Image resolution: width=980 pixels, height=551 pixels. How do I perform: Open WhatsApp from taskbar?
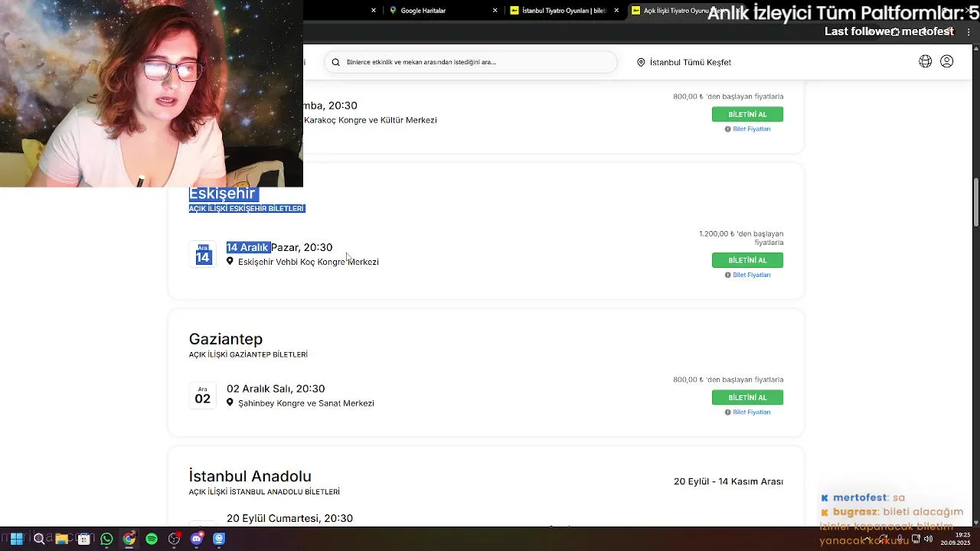106,539
